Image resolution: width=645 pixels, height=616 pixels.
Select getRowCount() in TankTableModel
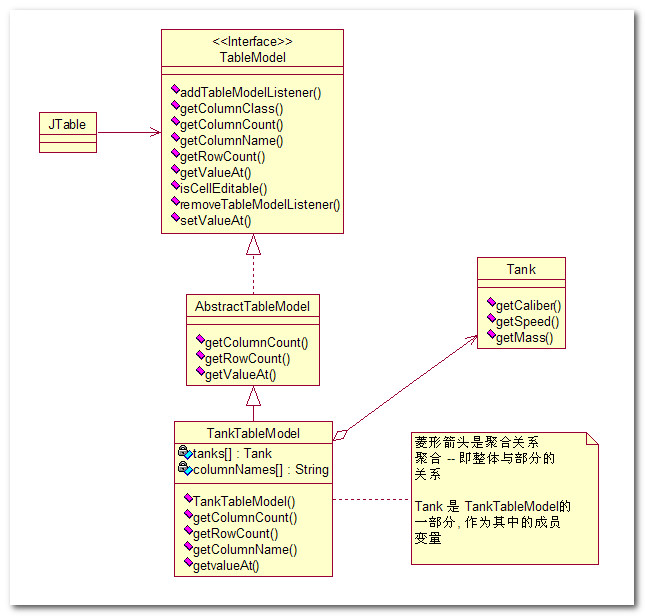pos(235,534)
